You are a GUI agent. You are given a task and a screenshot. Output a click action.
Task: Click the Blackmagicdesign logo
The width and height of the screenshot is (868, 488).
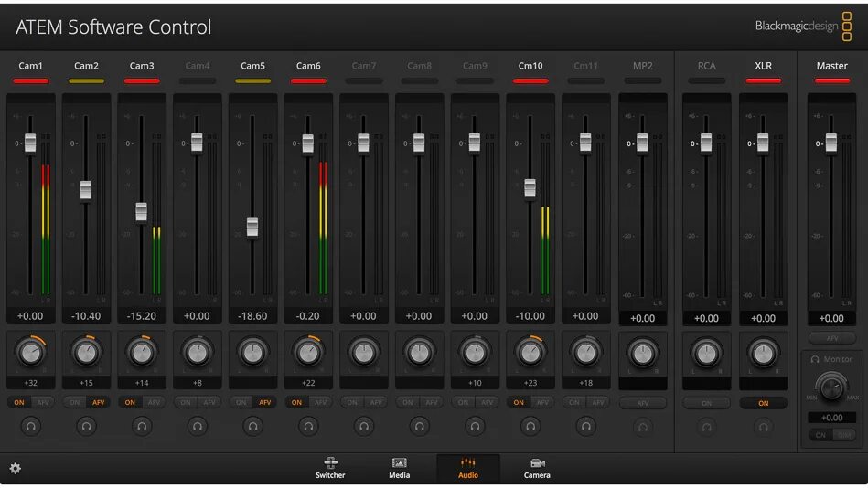point(803,26)
